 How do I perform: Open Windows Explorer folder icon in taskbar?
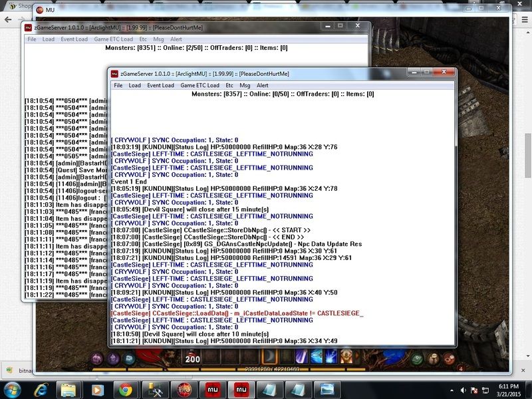pyautogui.click(x=70, y=388)
